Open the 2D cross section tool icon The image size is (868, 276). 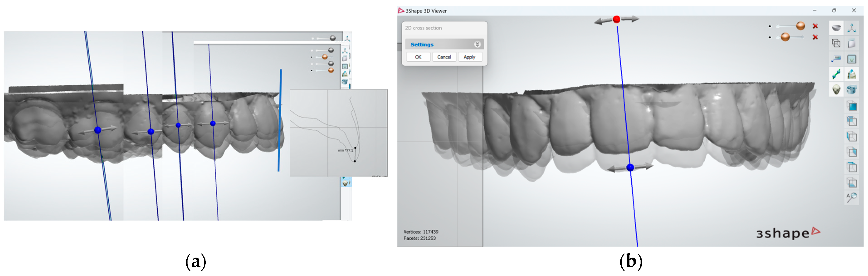point(851,59)
